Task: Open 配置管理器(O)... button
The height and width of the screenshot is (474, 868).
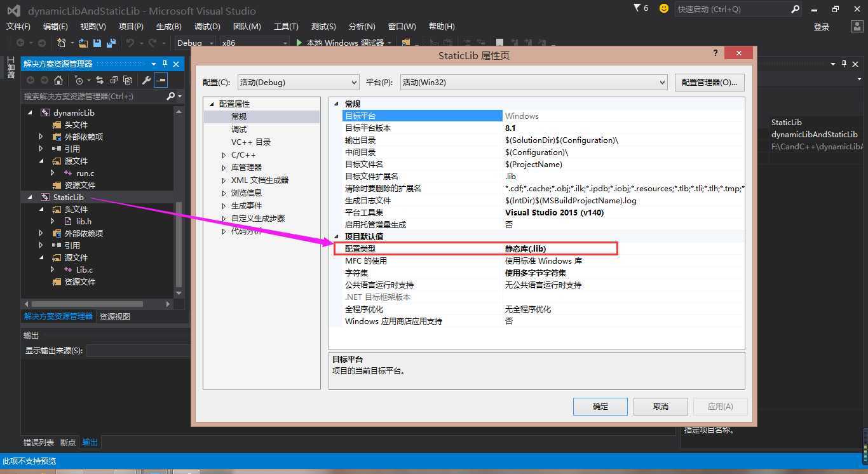Action: pyautogui.click(x=709, y=82)
